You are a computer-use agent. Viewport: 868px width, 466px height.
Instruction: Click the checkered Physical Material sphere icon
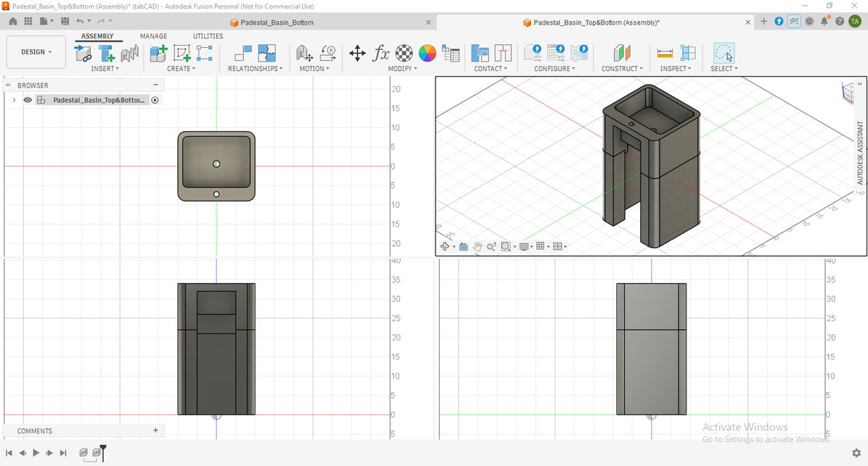tap(404, 53)
